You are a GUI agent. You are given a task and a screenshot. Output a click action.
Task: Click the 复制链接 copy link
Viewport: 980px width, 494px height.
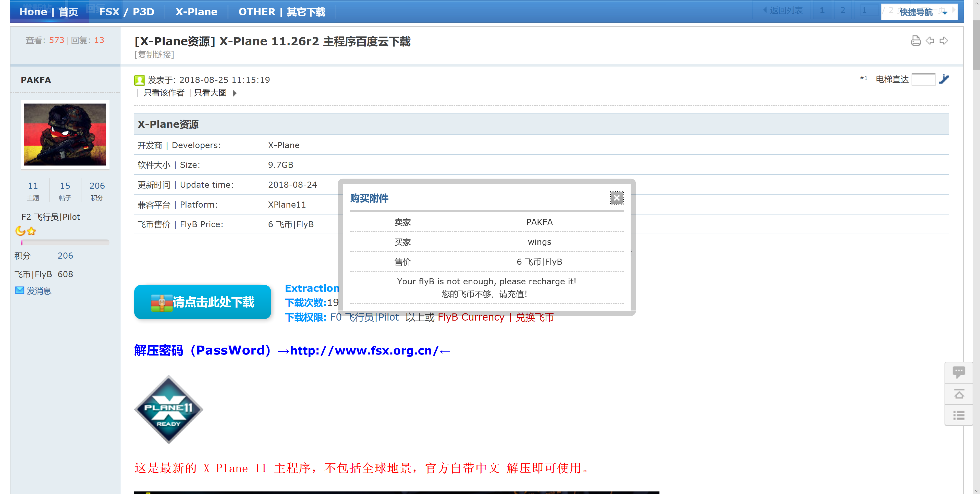[x=154, y=55]
